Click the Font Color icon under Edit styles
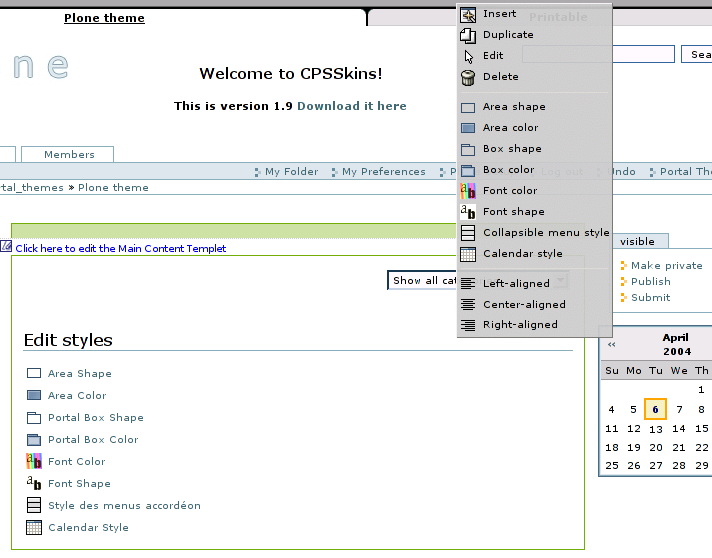 (x=34, y=461)
